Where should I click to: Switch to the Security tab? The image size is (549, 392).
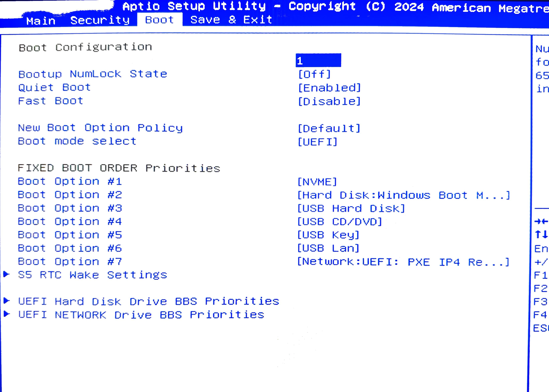click(x=100, y=20)
